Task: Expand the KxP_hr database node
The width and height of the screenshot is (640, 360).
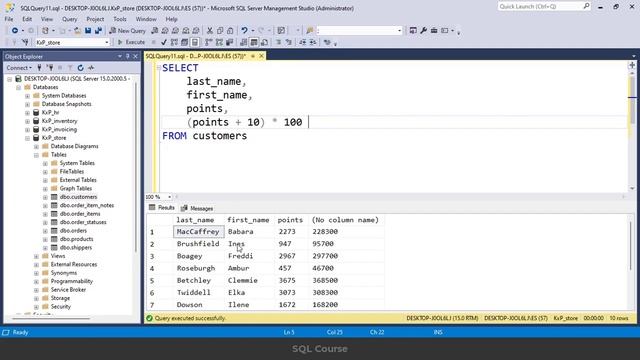Action: click(27, 113)
